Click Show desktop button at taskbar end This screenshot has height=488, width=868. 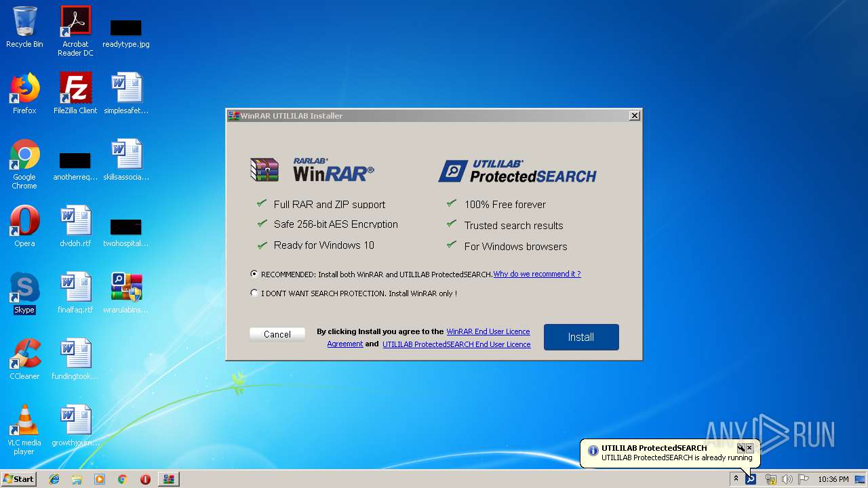click(861, 479)
